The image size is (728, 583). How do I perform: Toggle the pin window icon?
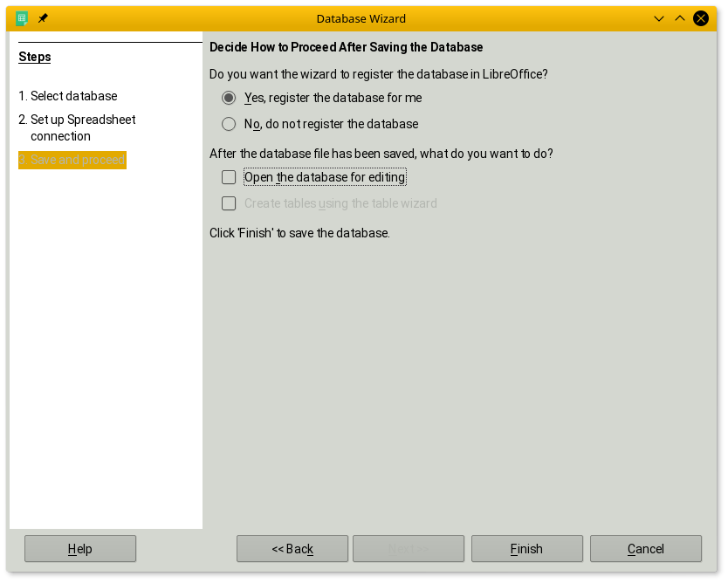tap(43, 18)
